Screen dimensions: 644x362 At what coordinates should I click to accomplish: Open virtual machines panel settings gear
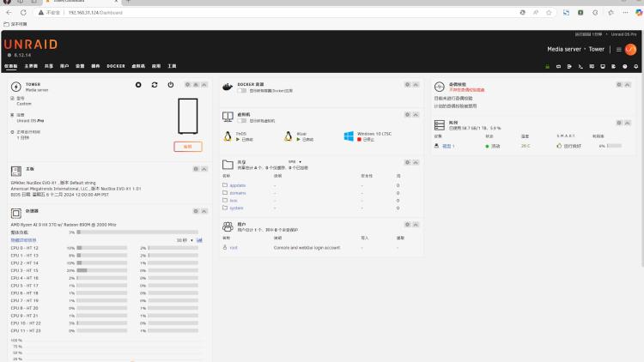[407, 114]
